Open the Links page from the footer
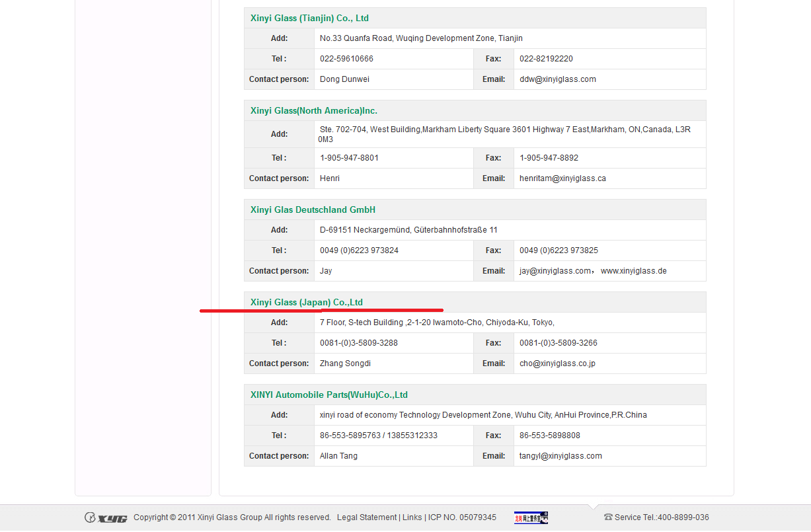The width and height of the screenshot is (811, 532). coord(412,517)
